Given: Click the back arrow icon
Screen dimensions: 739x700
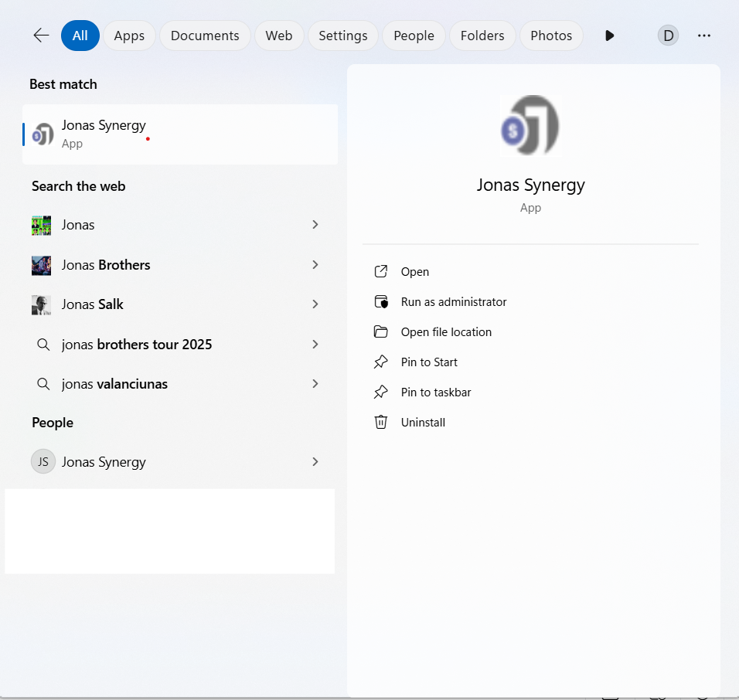Looking at the screenshot, I should coord(41,36).
